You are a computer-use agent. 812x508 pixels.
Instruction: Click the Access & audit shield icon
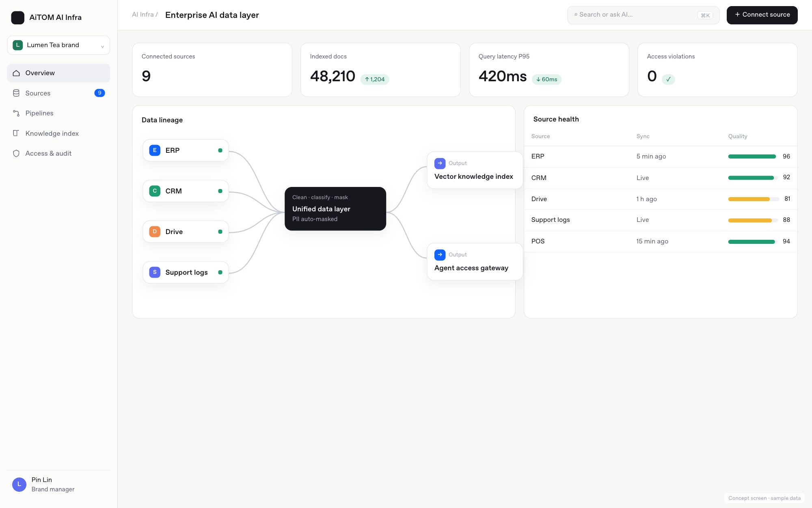coord(16,153)
